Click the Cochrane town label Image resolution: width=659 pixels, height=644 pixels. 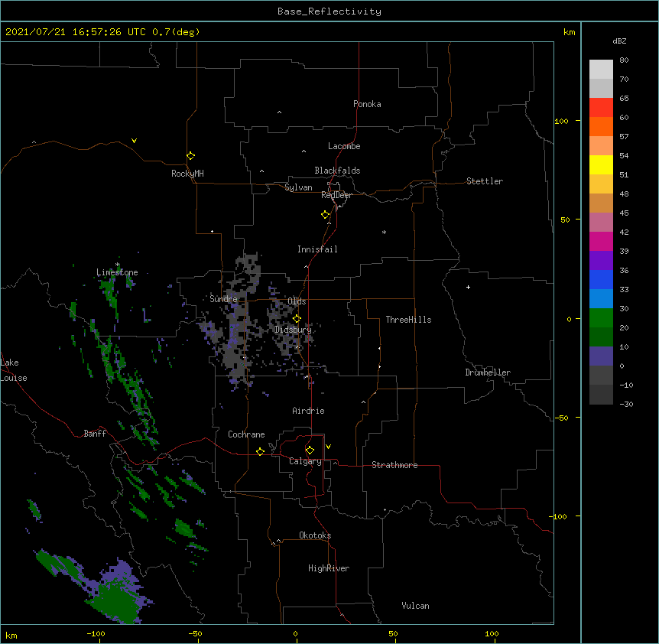(x=246, y=434)
